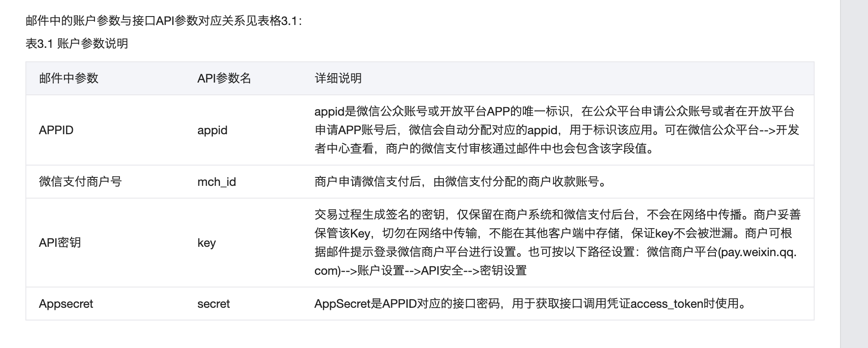
Task: Click the vertical scrollbar track on right
Action: pos(854,174)
